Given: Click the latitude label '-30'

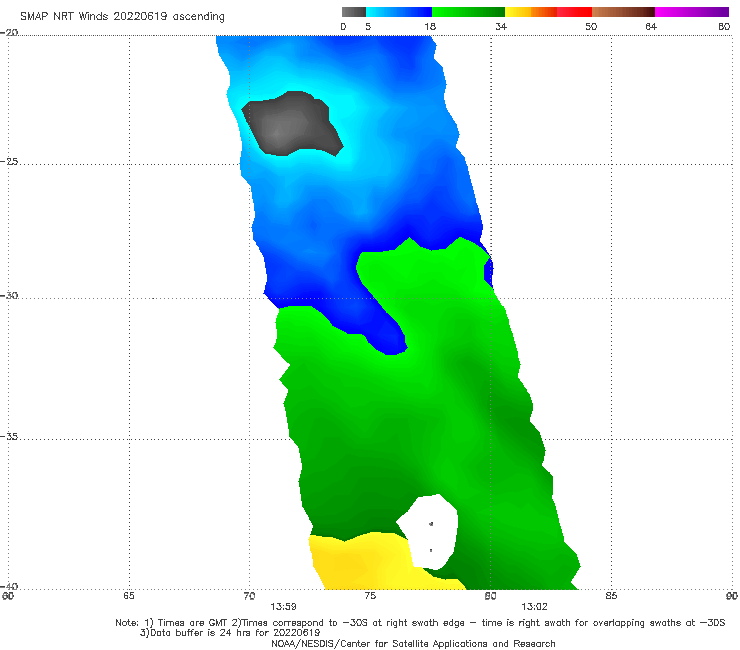Looking at the screenshot, I should (9, 295).
